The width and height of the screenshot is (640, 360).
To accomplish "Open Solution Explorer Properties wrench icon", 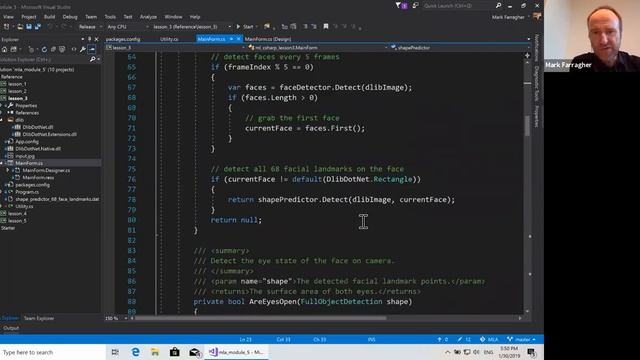I will click(83, 49).
